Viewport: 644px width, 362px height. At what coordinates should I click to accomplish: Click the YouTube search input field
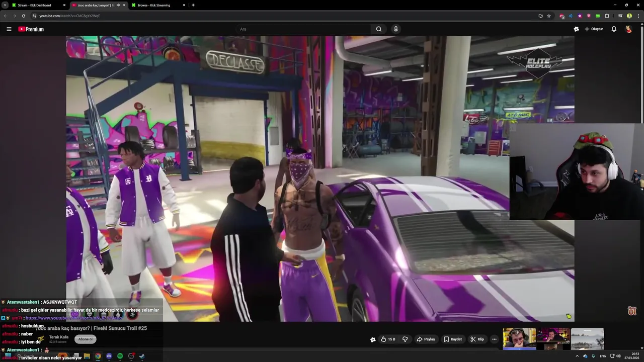(x=303, y=29)
